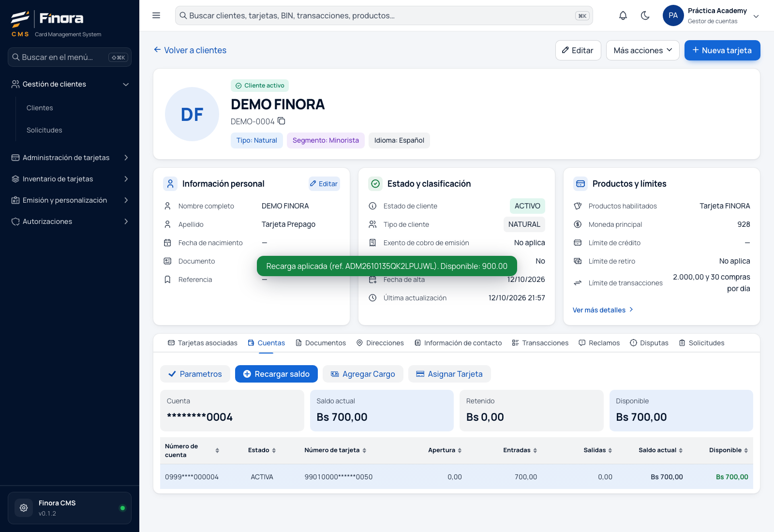
Task: Click the Nueva tarjeta button
Action: click(x=722, y=50)
